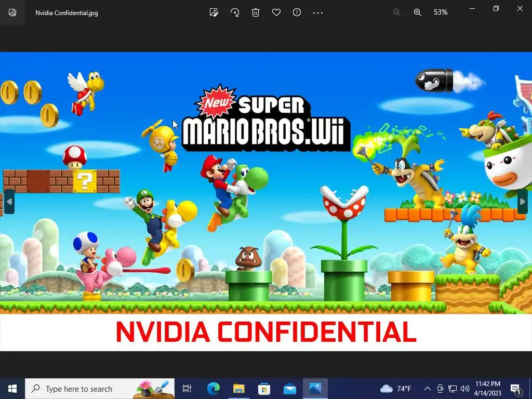Screen dimensions: 532x399
Task: Click the Type here to search box
Action: point(100,389)
